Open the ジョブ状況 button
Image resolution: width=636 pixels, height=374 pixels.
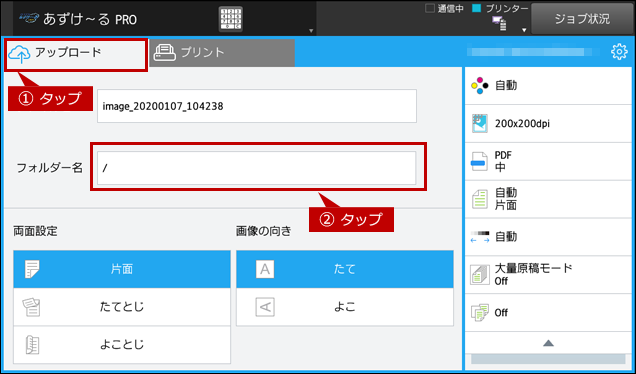point(582,19)
